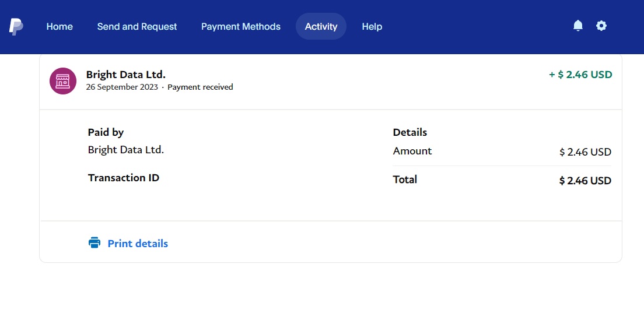Click the Print details link
The width and height of the screenshot is (644, 313).
pyautogui.click(x=138, y=244)
